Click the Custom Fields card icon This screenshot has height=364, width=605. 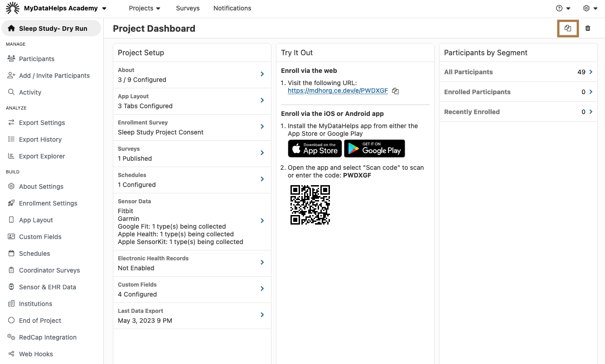[x=11, y=236]
